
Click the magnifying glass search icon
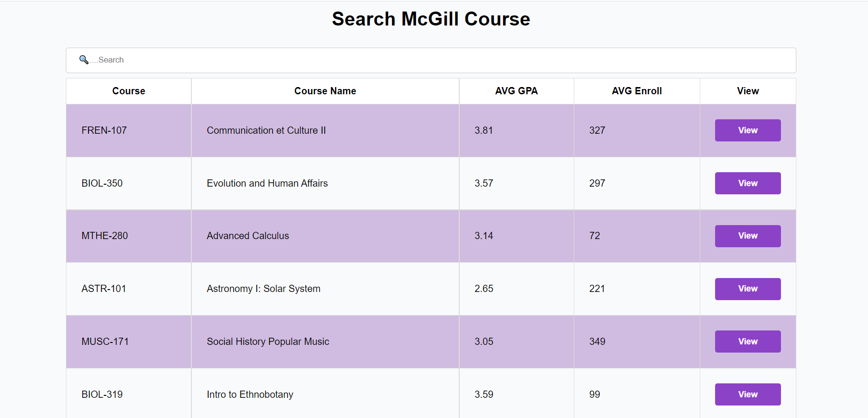[84, 60]
